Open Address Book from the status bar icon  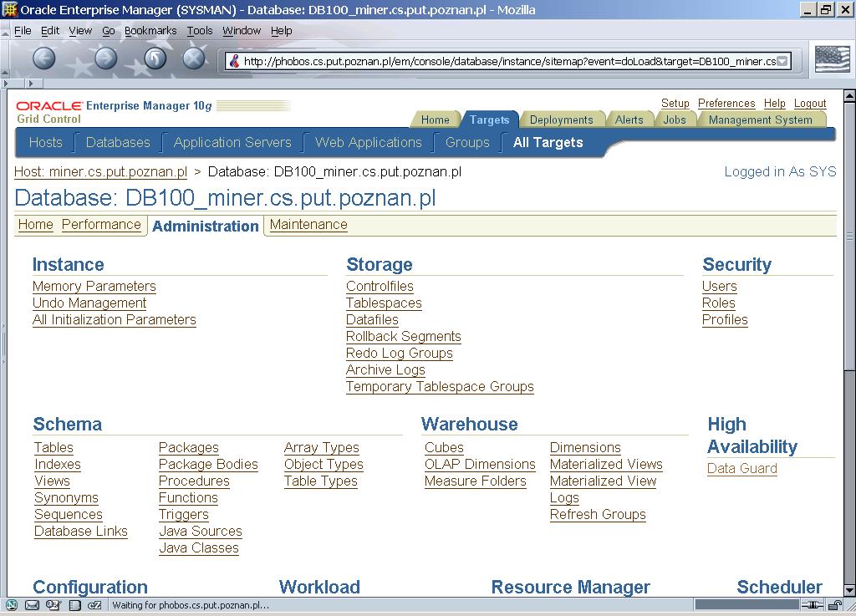(x=74, y=604)
